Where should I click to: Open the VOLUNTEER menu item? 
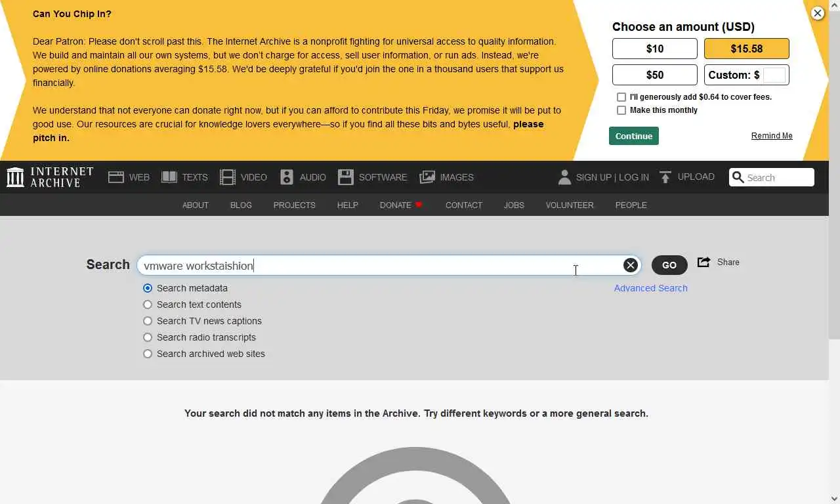[570, 205]
